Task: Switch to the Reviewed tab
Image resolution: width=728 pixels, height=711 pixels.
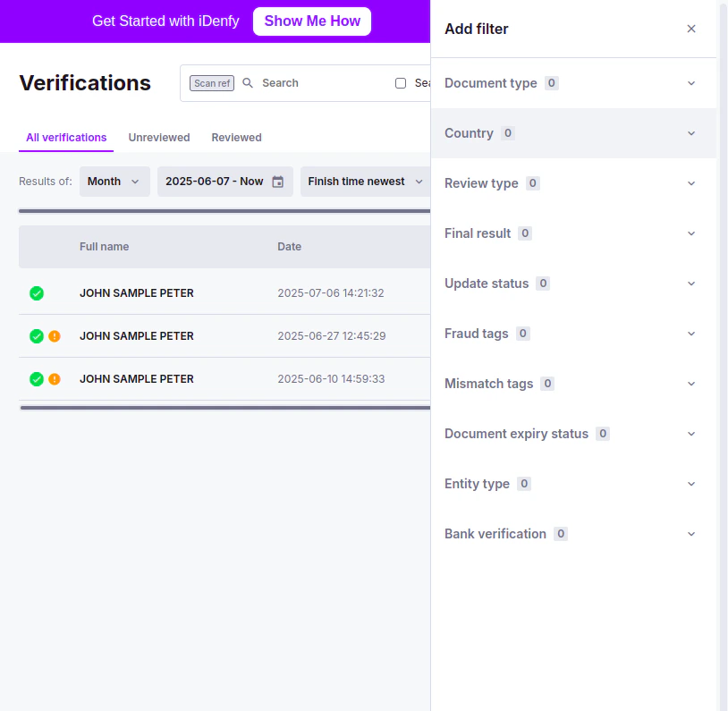Action: [236, 138]
